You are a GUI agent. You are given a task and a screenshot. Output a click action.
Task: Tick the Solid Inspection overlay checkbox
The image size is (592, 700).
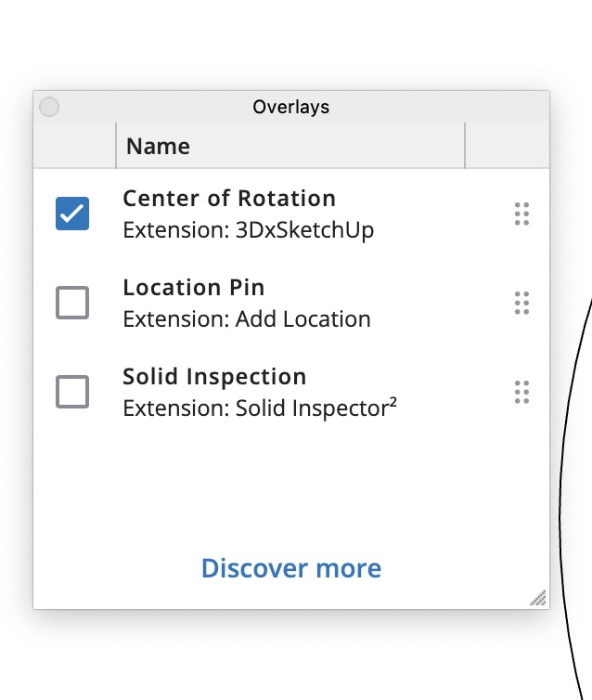click(72, 392)
